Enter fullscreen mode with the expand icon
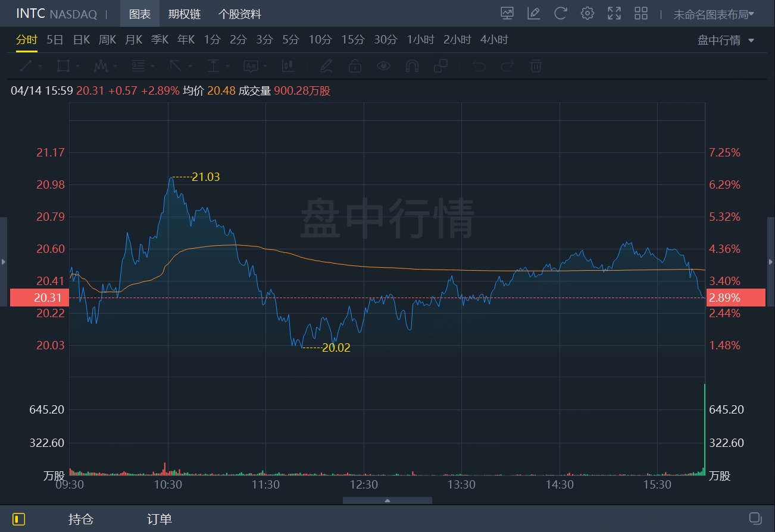The width and height of the screenshot is (775, 532). pyautogui.click(x=614, y=13)
